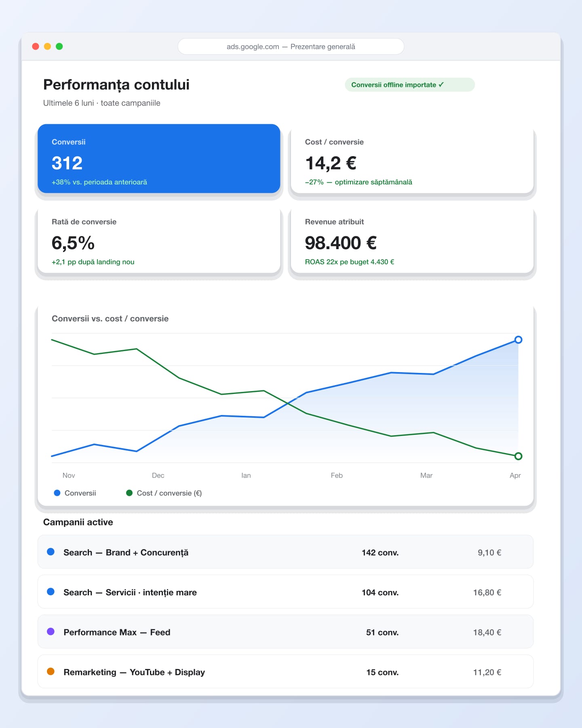Click "+38% vs. perioada anterioară" text
This screenshot has height=728, width=582.
pos(99,182)
